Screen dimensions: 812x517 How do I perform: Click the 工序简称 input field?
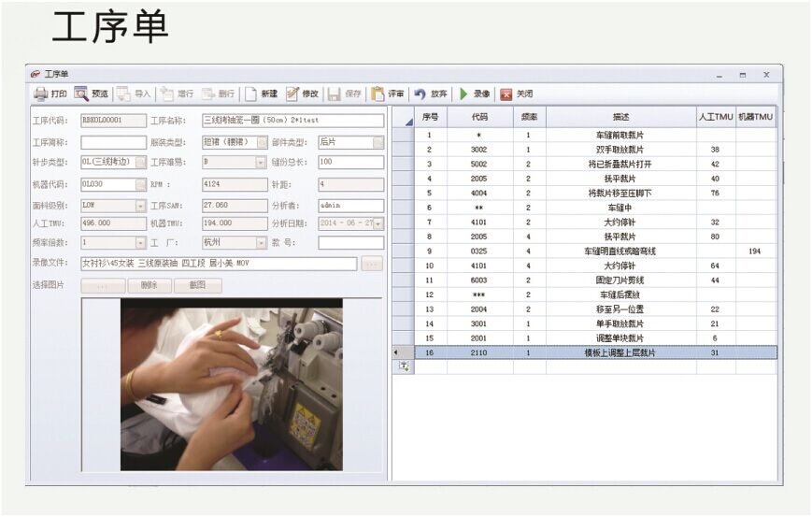click(x=113, y=143)
